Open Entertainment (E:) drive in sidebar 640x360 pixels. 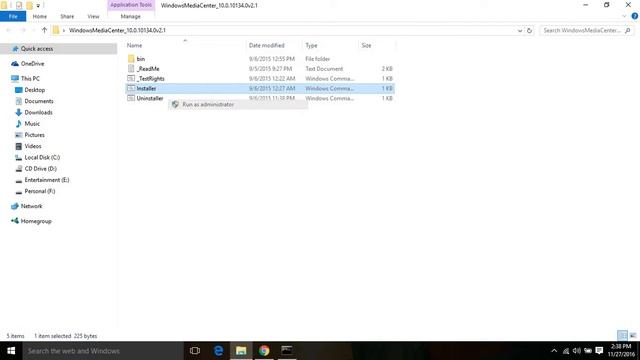tap(47, 180)
